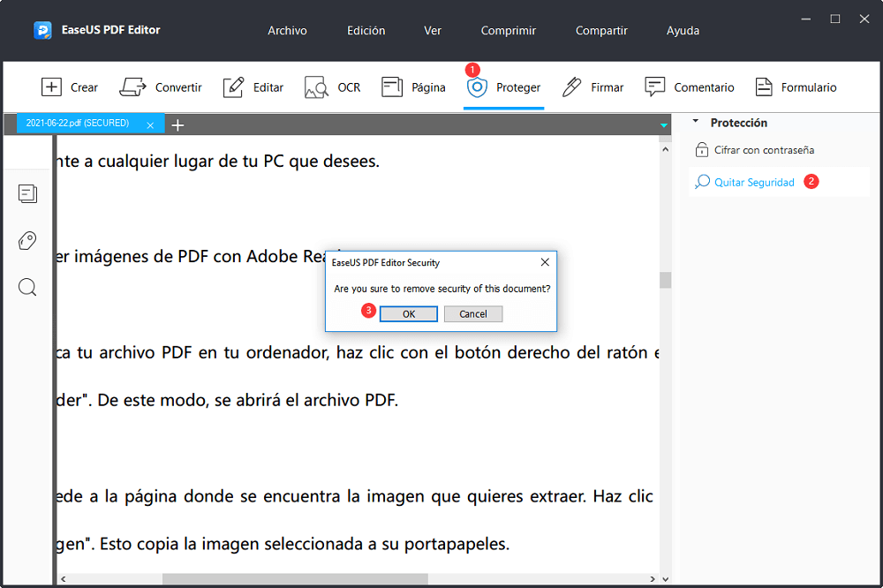
Task: Select the Crear plus icon
Action: tap(51, 87)
